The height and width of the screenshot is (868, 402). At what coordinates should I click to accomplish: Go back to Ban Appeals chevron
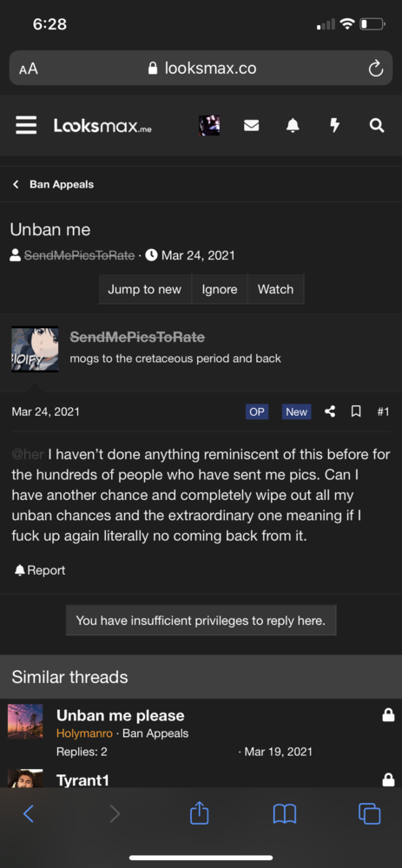tap(16, 184)
